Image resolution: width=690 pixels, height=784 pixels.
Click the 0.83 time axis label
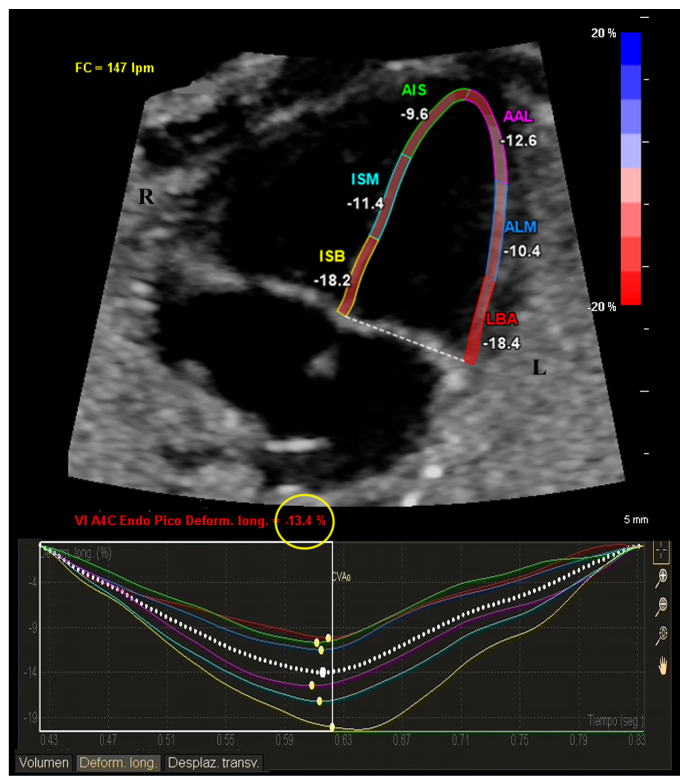tap(637, 740)
